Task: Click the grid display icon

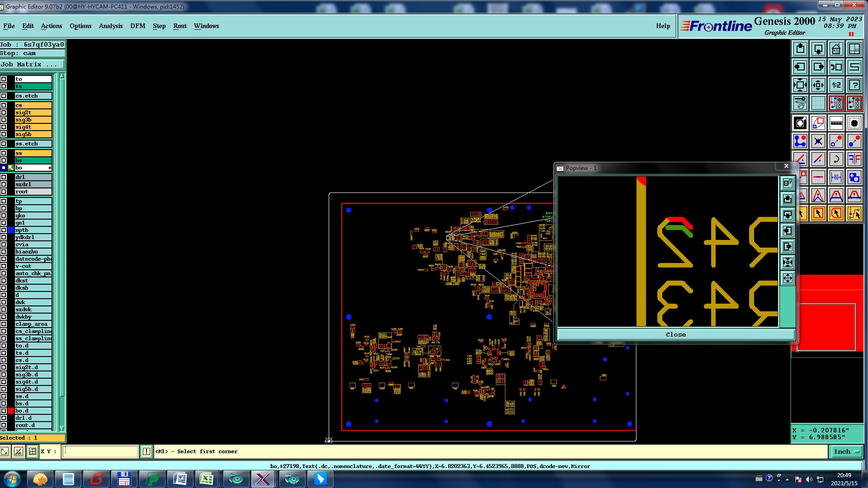Action: pos(818,103)
